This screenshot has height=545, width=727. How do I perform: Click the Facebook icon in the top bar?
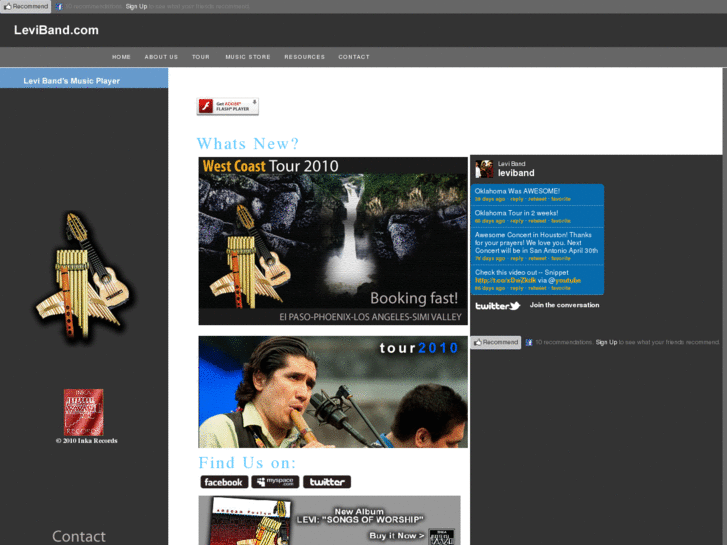pyautogui.click(x=59, y=6)
